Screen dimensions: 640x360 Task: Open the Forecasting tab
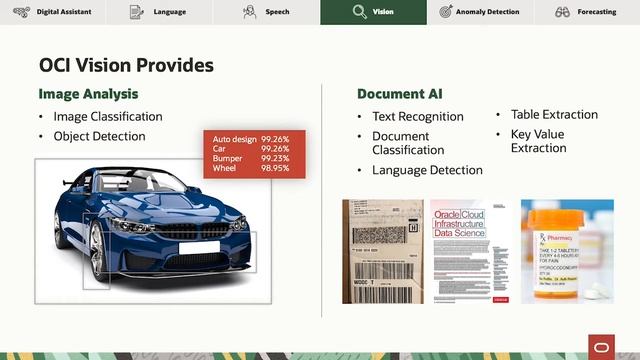(x=587, y=12)
